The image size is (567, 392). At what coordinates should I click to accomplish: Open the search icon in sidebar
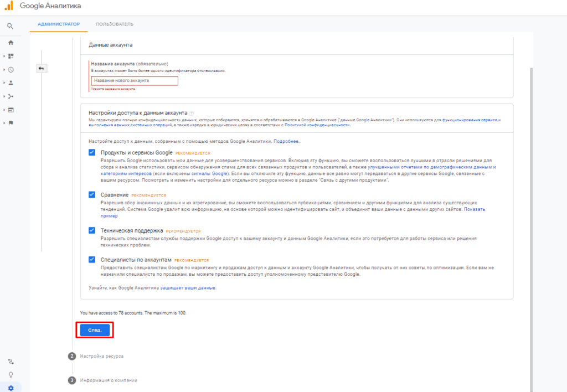click(10, 26)
